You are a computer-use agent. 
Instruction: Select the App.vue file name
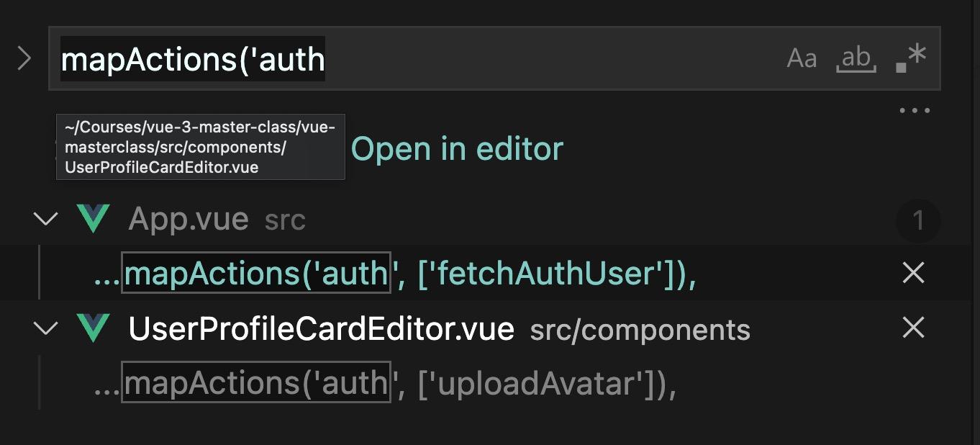coord(189,219)
